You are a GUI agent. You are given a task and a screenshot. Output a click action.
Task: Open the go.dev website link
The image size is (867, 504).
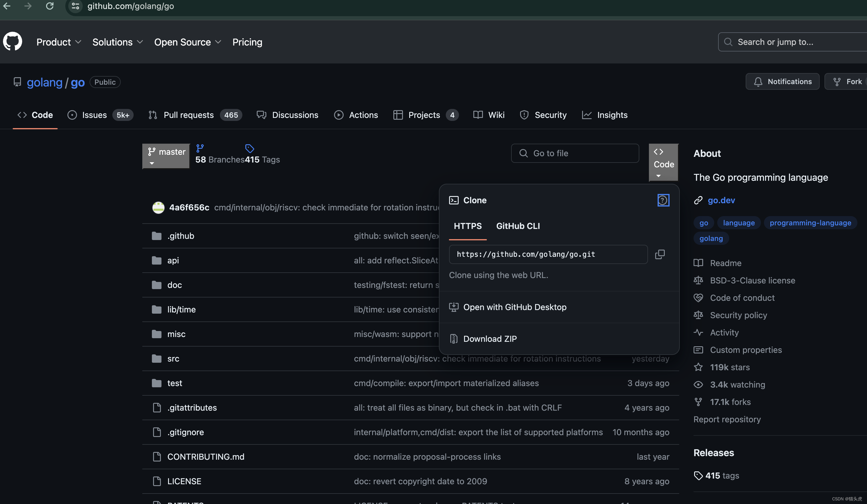pyautogui.click(x=721, y=200)
